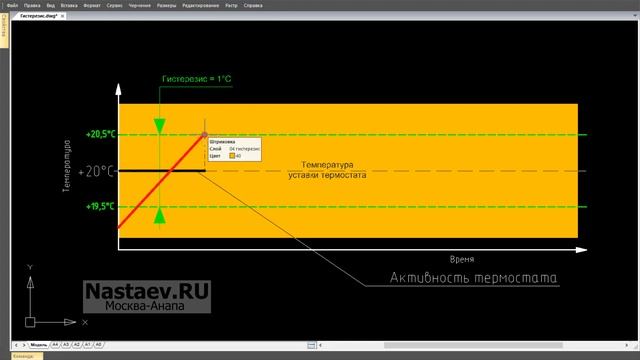Open the Растр menu

pos(231,6)
